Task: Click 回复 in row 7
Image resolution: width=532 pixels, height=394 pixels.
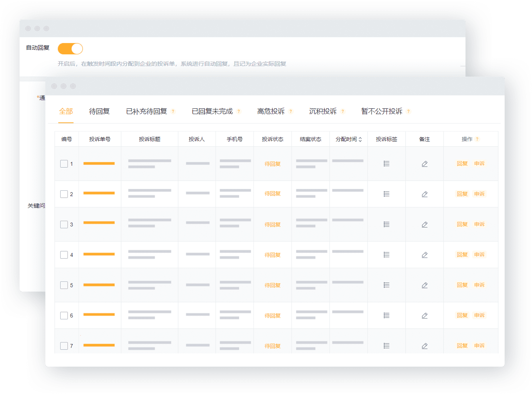Action: [x=462, y=346]
